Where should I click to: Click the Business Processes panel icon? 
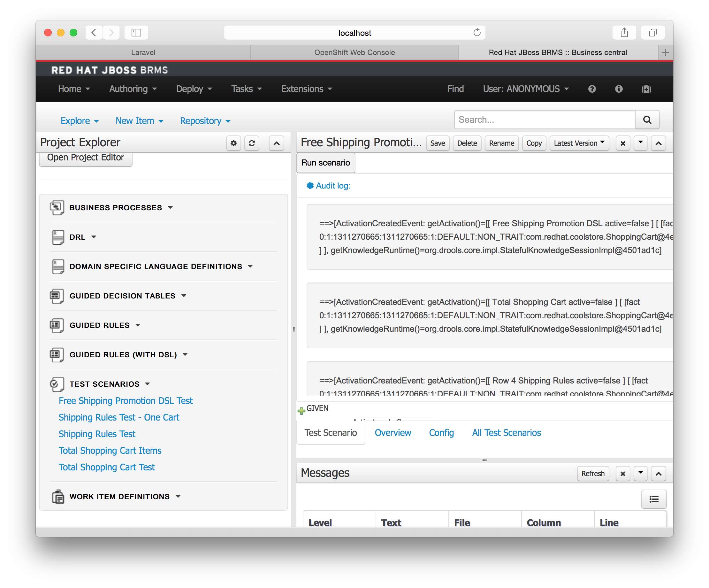57,207
